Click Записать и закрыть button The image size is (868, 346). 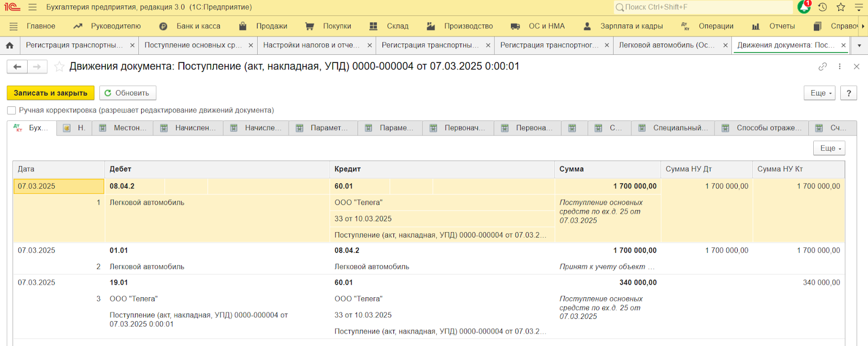pos(50,93)
